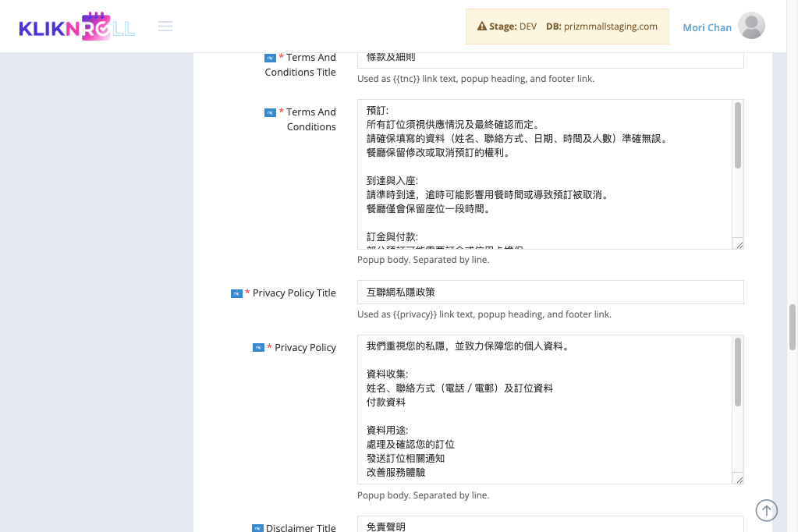The width and height of the screenshot is (798, 532).
Task: Click the 'Popup body' hint under Terms textarea
Action: pyautogui.click(x=423, y=260)
